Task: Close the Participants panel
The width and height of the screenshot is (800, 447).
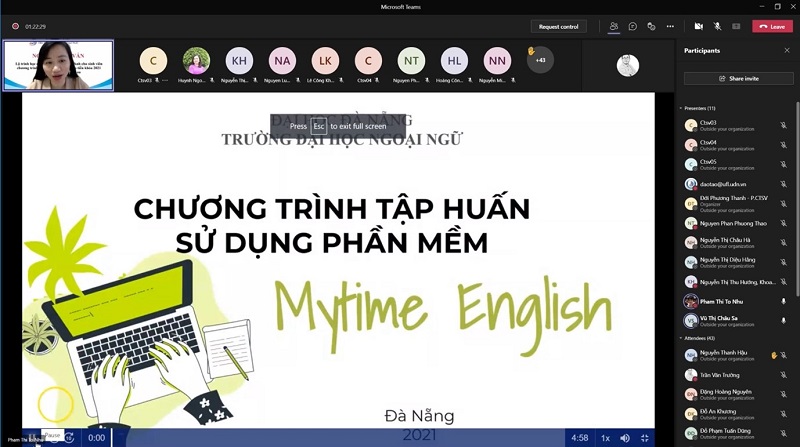Action: pos(785,50)
